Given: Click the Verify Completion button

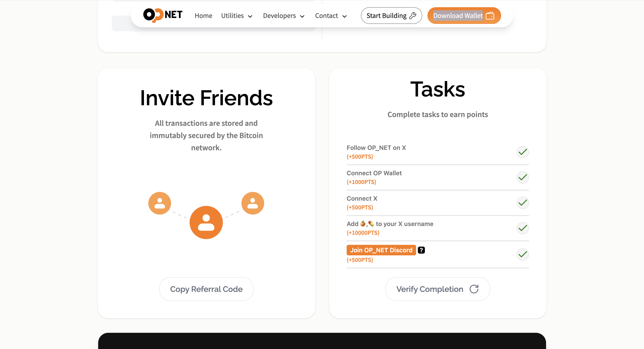Looking at the screenshot, I should 438,289.
